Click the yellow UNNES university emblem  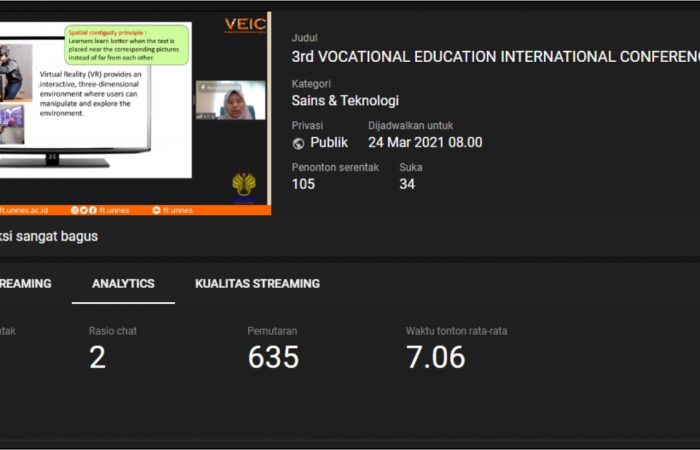click(244, 185)
